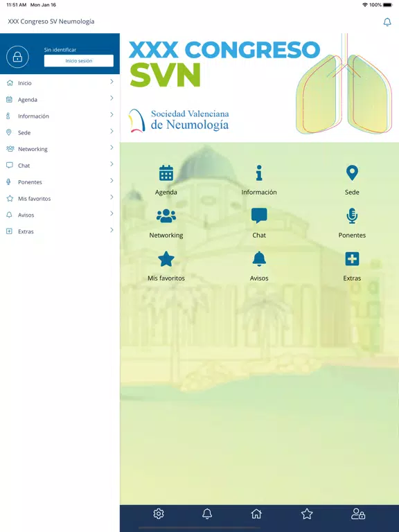Select the Información icon in the sidebar
This screenshot has height=532, width=399.
(8, 116)
